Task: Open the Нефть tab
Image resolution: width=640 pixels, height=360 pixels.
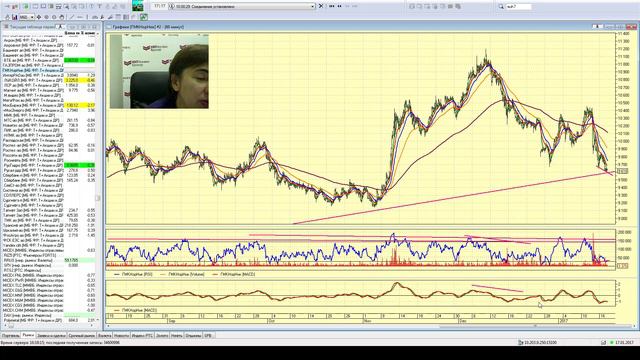Action: point(177,336)
